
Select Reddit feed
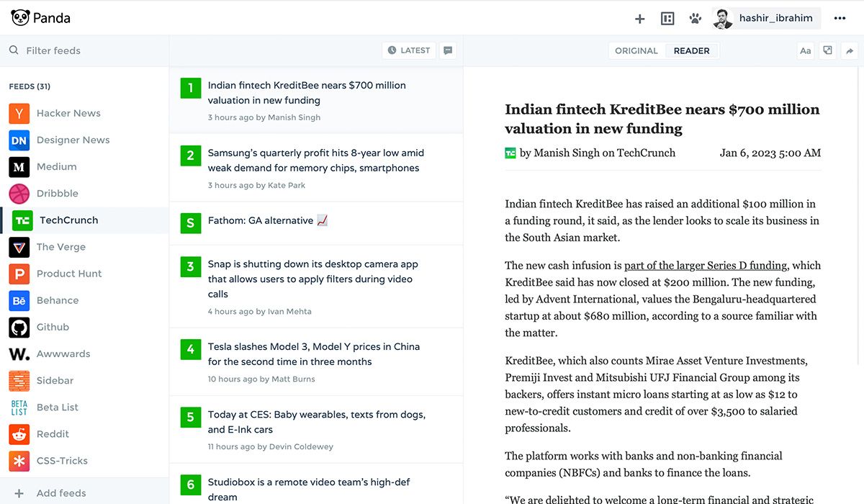(84, 433)
